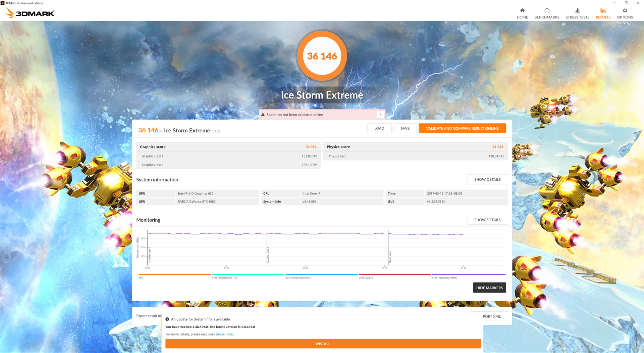Toggle CPU Frequency legend series
The image size is (644, 353).
tap(469, 276)
